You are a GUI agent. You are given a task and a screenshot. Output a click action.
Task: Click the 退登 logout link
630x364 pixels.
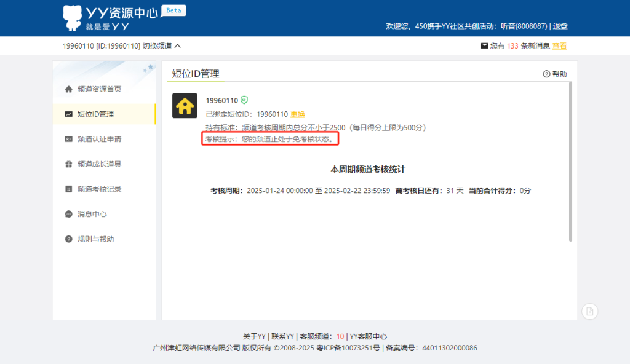point(560,26)
